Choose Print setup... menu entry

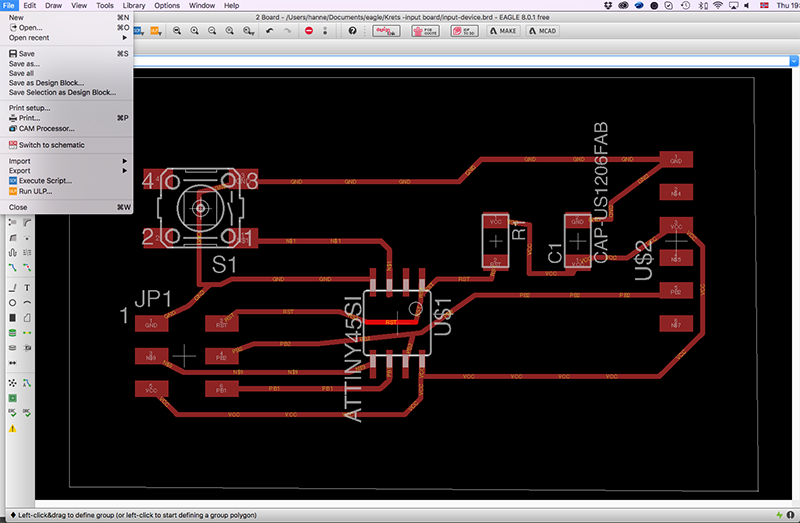(67, 108)
